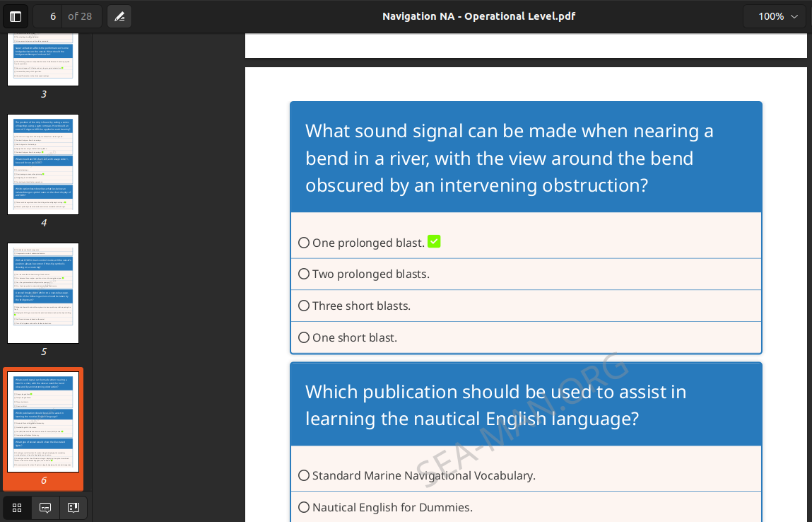This screenshot has width=812, height=522.
Task: Jump to page 4 thumbnail
Action: [43, 164]
